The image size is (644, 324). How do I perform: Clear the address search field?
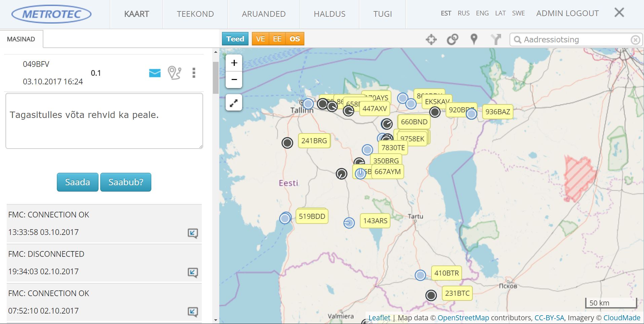coord(635,40)
